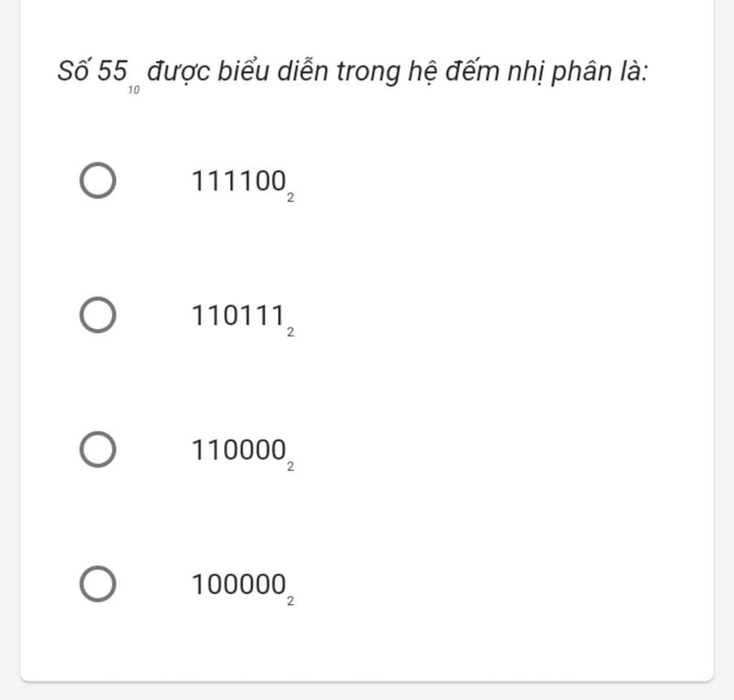Click the word Số at question start
The width and height of the screenshot is (734, 700).
(x=75, y=70)
